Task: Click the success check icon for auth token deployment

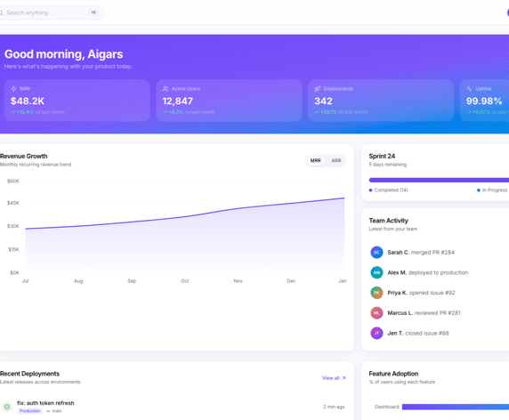Action: coord(7,407)
